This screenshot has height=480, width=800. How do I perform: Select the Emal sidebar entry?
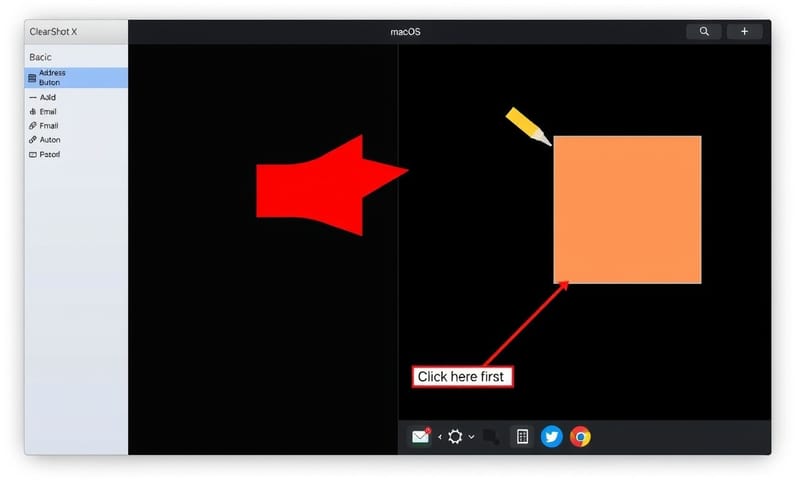48,112
